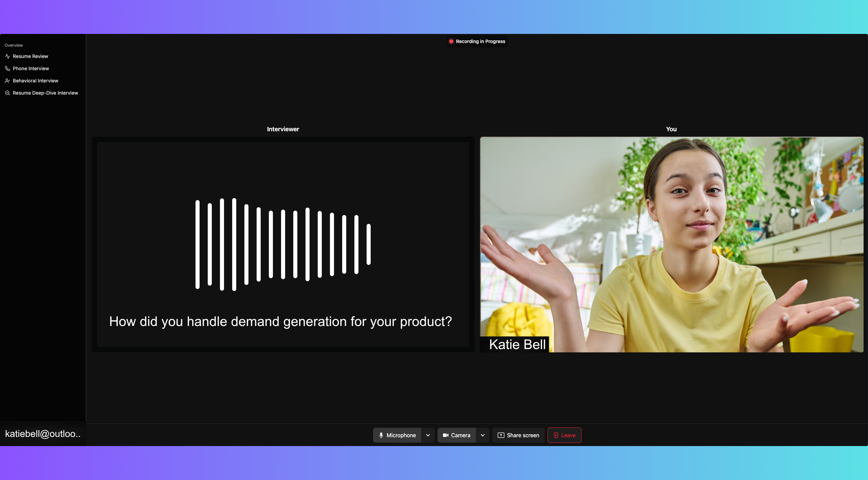Click the phone icon beside Phone Interview

coord(7,69)
